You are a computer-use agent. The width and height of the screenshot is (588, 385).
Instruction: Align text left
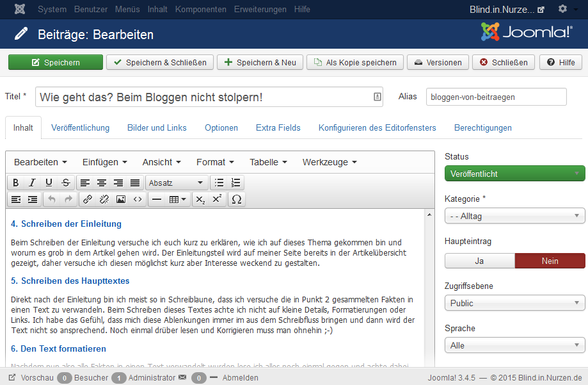point(85,183)
